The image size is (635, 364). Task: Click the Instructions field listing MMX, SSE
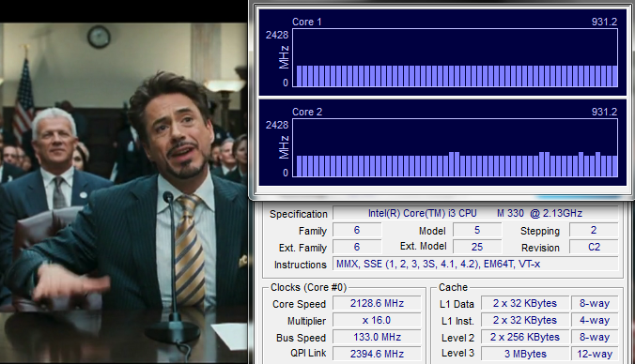(475, 265)
